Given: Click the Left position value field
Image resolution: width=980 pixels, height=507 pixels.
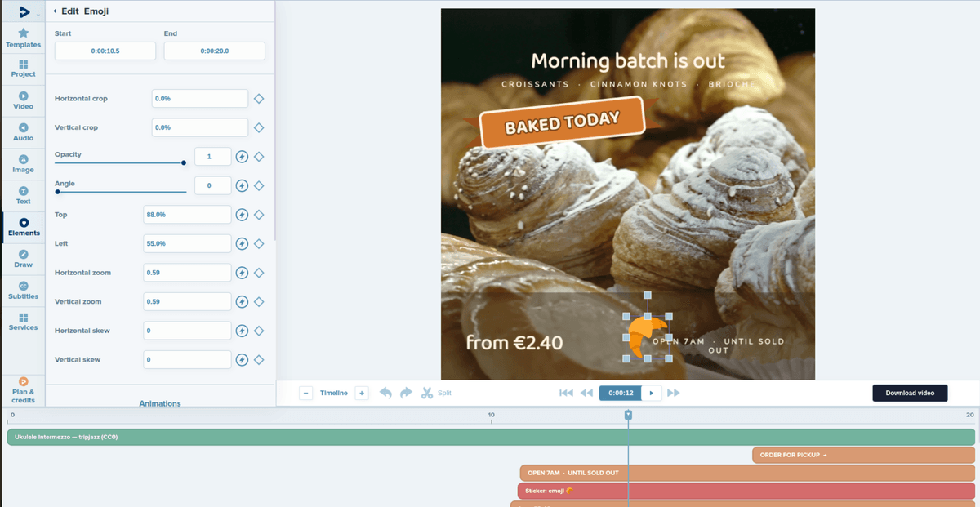Looking at the screenshot, I should [187, 244].
